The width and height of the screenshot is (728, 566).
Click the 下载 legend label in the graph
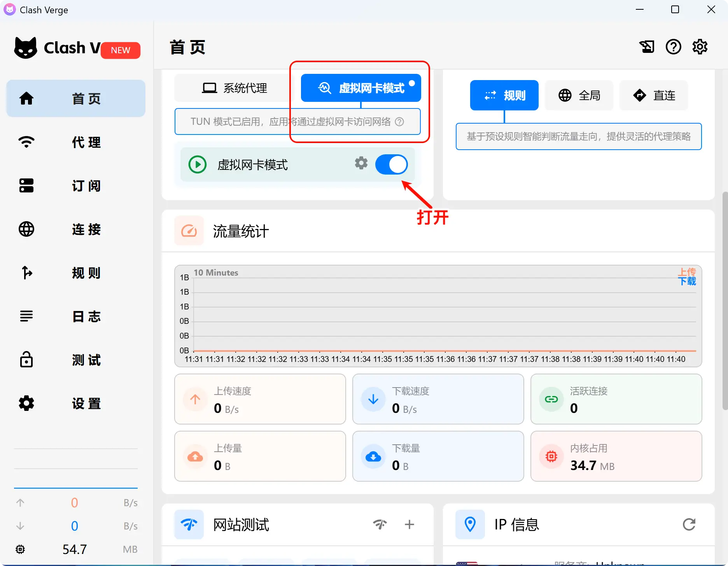(687, 281)
